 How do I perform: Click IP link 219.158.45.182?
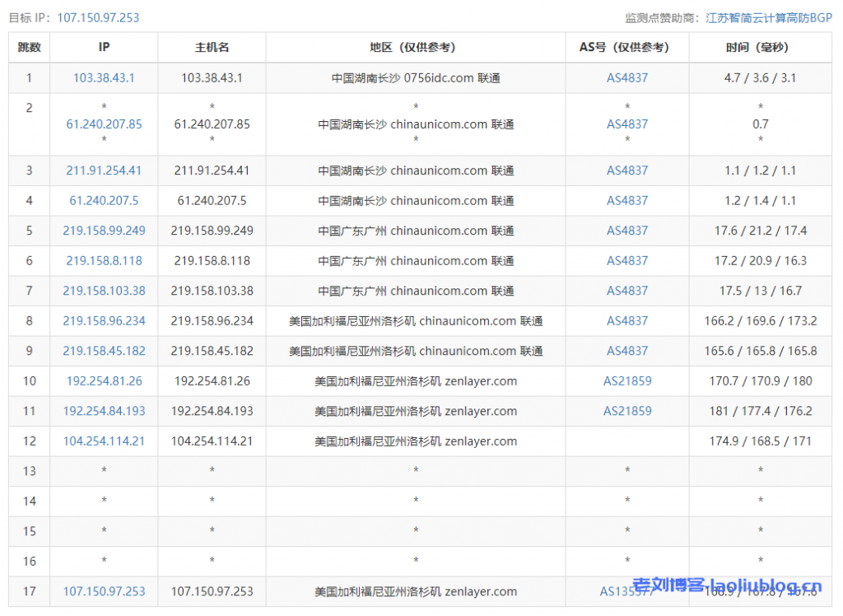pos(104,351)
